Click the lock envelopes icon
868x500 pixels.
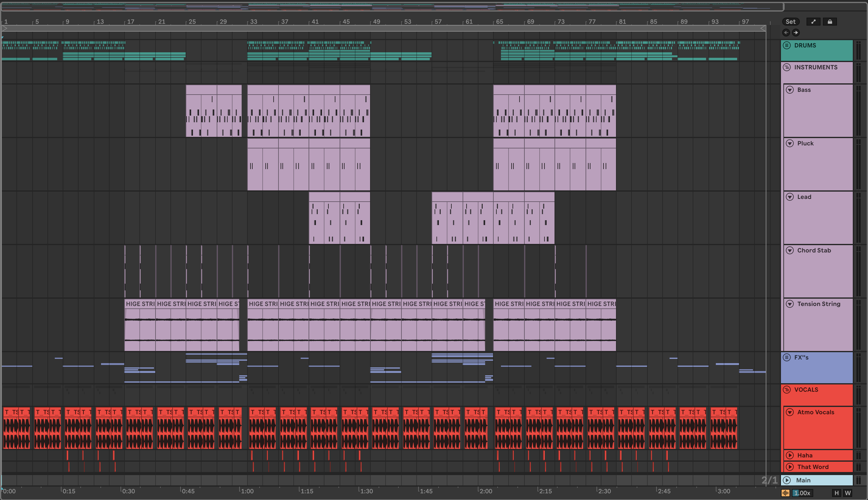pos(830,22)
